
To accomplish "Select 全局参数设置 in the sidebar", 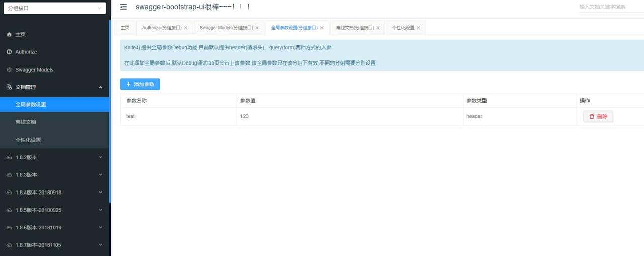I will [54, 105].
